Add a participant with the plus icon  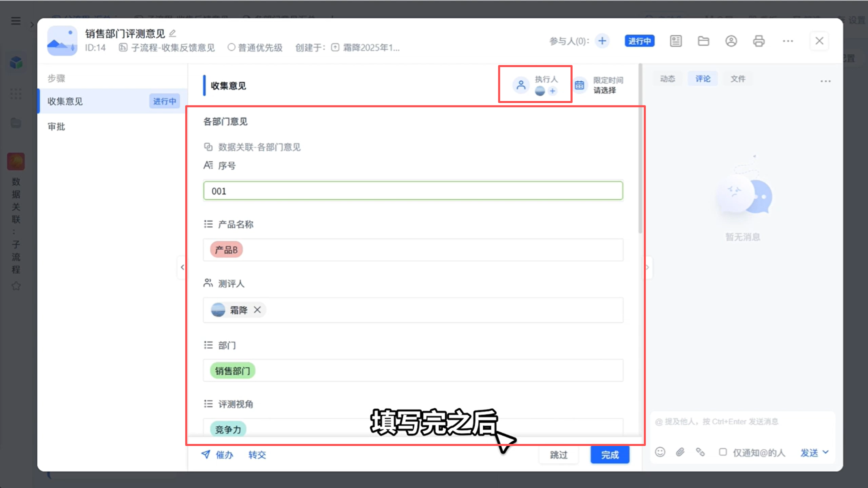(602, 41)
